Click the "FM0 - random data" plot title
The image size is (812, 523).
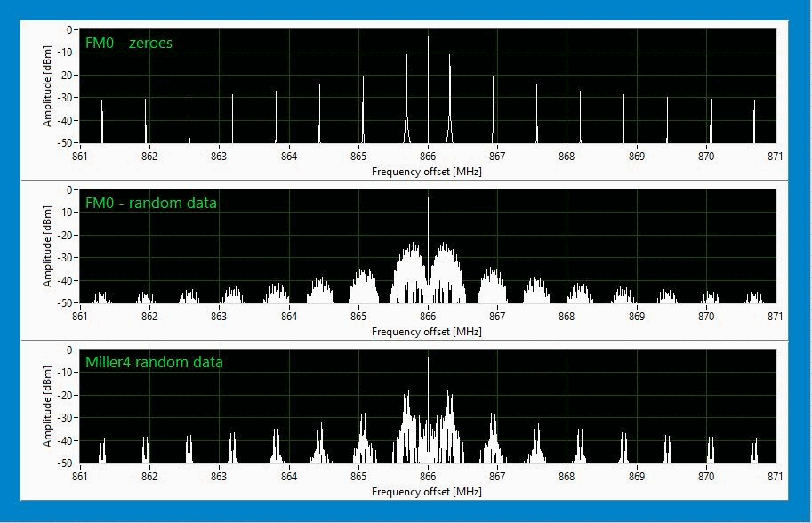click(x=150, y=203)
